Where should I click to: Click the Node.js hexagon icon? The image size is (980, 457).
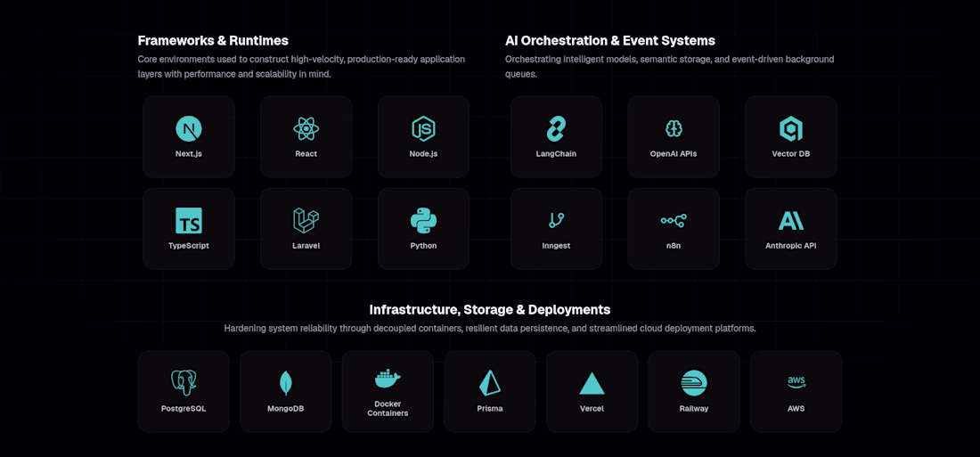coord(424,129)
